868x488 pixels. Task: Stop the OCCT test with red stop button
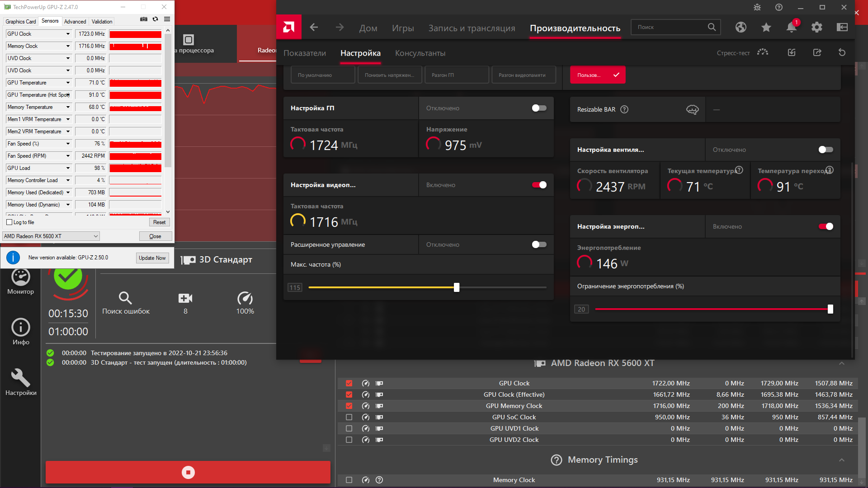[x=188, y=472]
